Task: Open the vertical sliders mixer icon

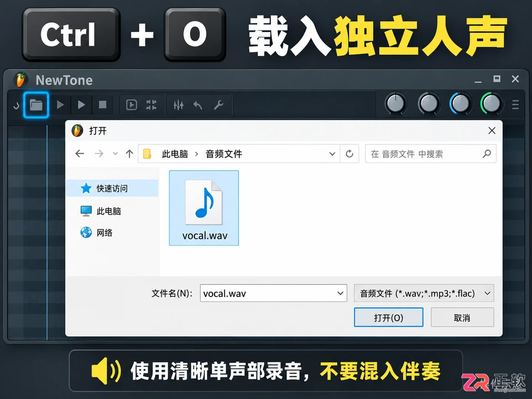Action: 179,105
